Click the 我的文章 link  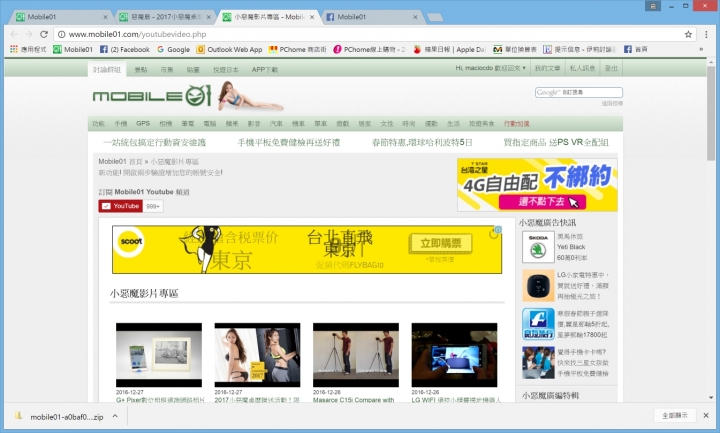coord(547,68)
